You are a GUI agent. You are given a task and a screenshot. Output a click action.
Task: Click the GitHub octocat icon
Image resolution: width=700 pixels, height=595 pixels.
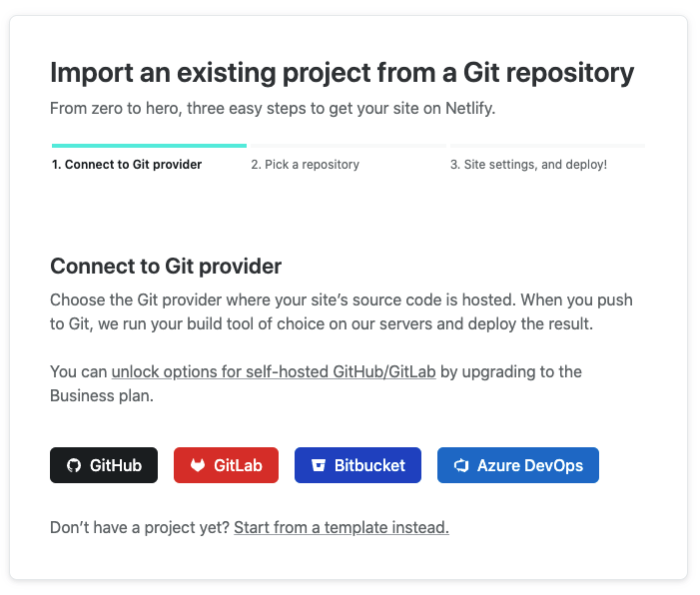click(73, 465)
